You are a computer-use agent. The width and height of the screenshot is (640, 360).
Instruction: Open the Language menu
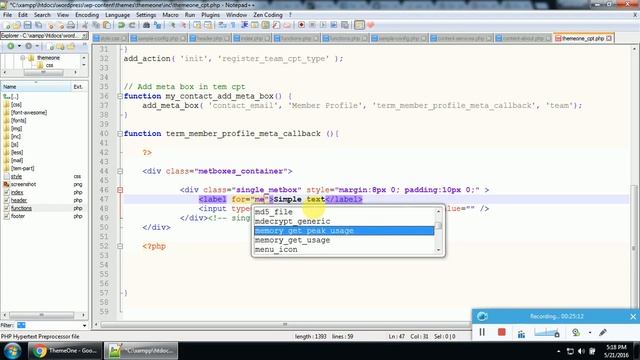[x=117, y=15]
